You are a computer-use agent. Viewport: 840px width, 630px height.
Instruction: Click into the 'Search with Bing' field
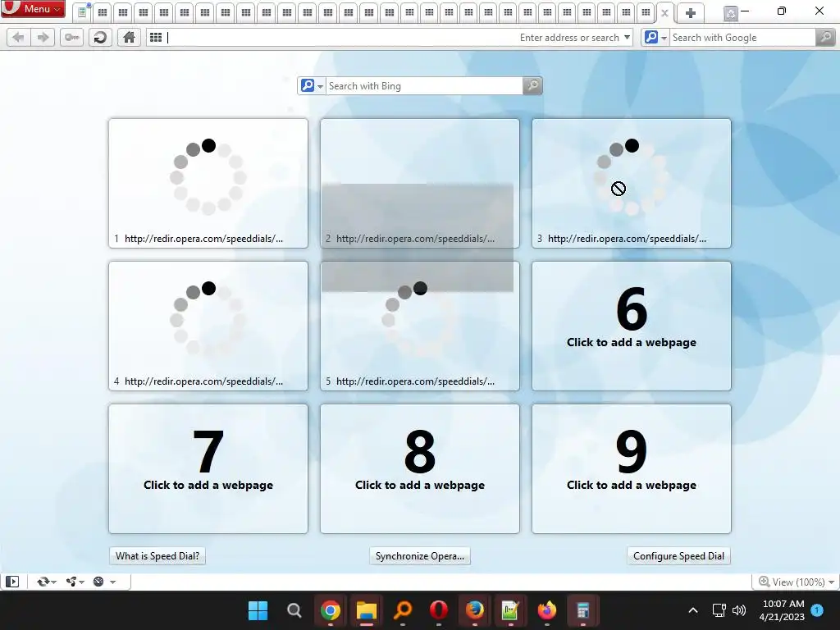click(x=424, y=85)
